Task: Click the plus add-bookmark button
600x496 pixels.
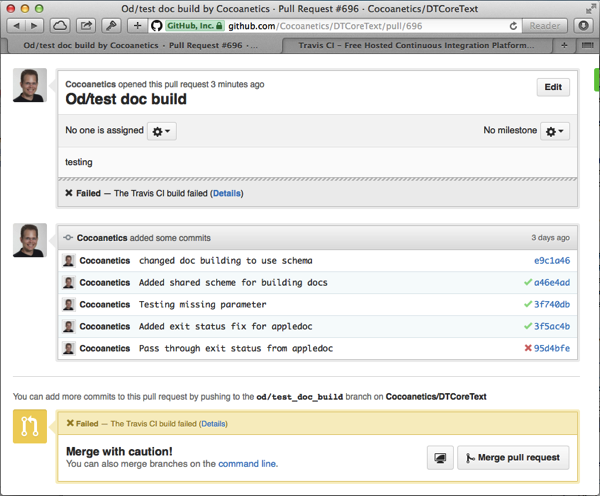Action: click(x=137, y=26)
